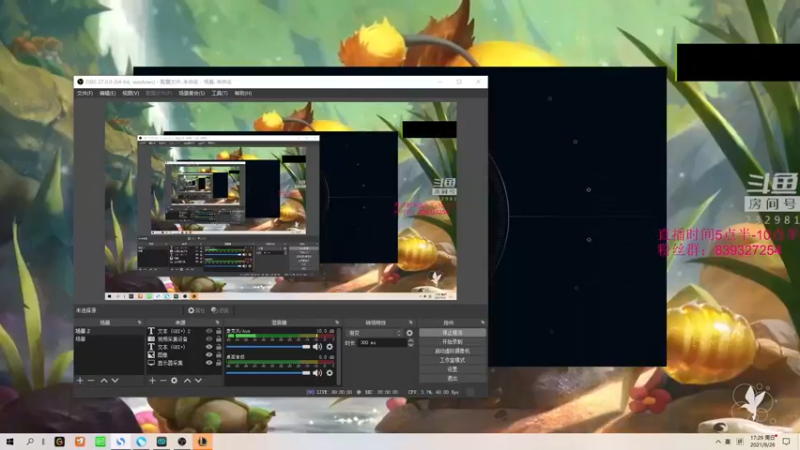The height and width of the screenshot is (450, 800).
Task: Open the 场景集合(S) menu
Action: tap(191, 93)
